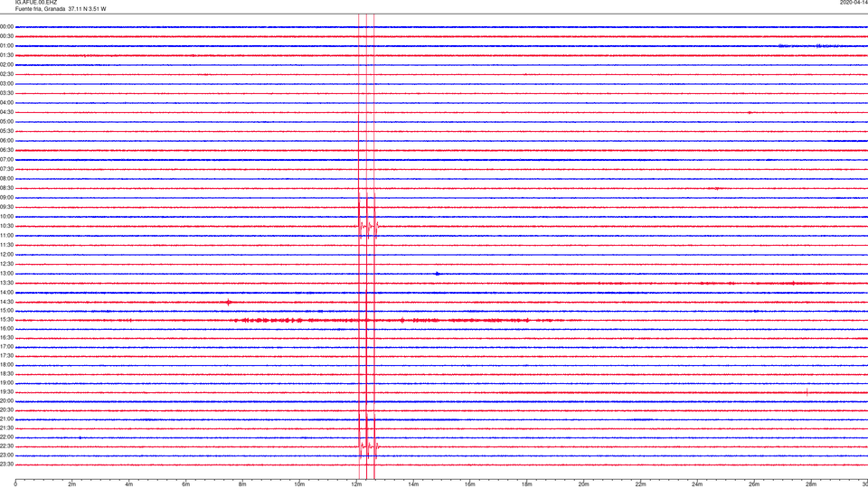Click the 22m tick on the minute axis
Viewport: 868px width, 488px height.
pyautogui.click(x=640, y=484)
